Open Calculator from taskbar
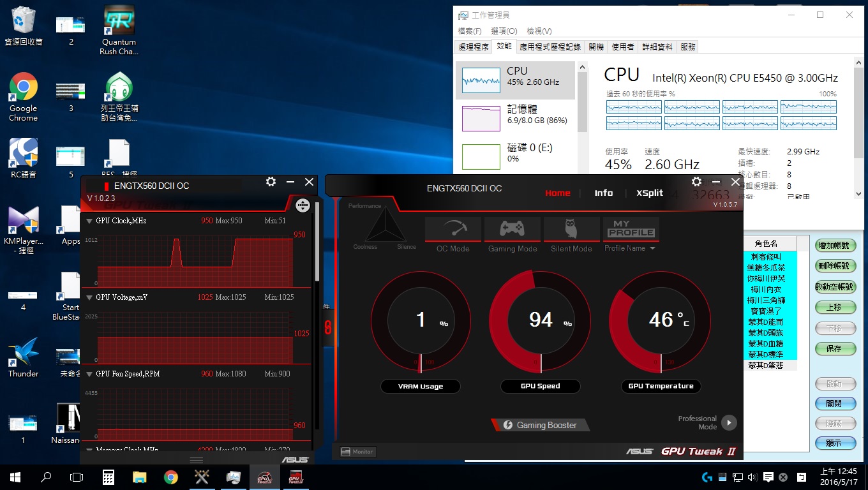Viewport: 868px width, 490px height. [108, 477]
